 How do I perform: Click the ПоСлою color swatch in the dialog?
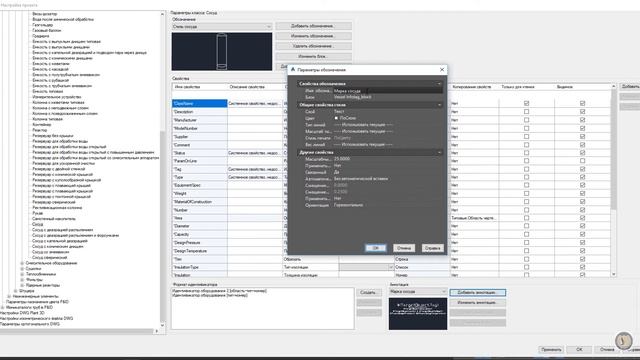(336, 118)
